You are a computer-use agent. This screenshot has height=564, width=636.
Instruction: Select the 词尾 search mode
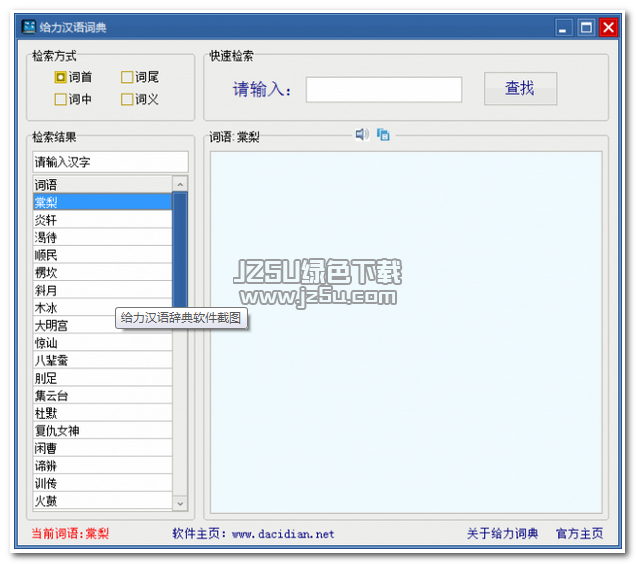pos(140,77)
